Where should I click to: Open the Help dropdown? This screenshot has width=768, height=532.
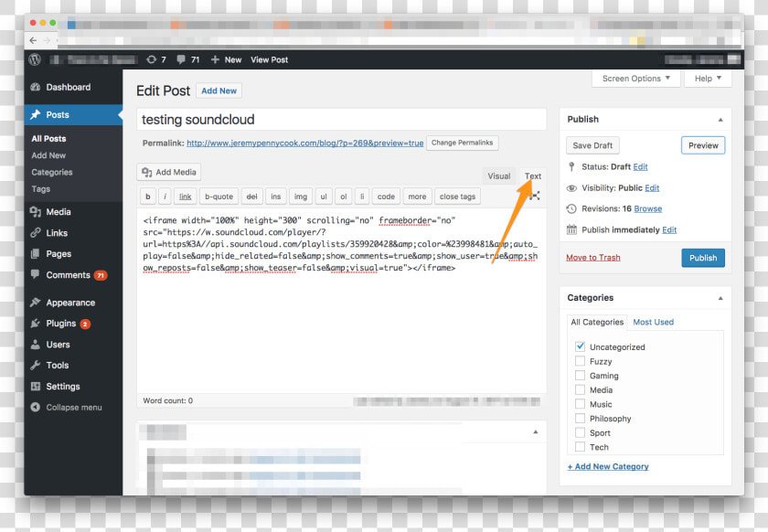tap(708, 79)
